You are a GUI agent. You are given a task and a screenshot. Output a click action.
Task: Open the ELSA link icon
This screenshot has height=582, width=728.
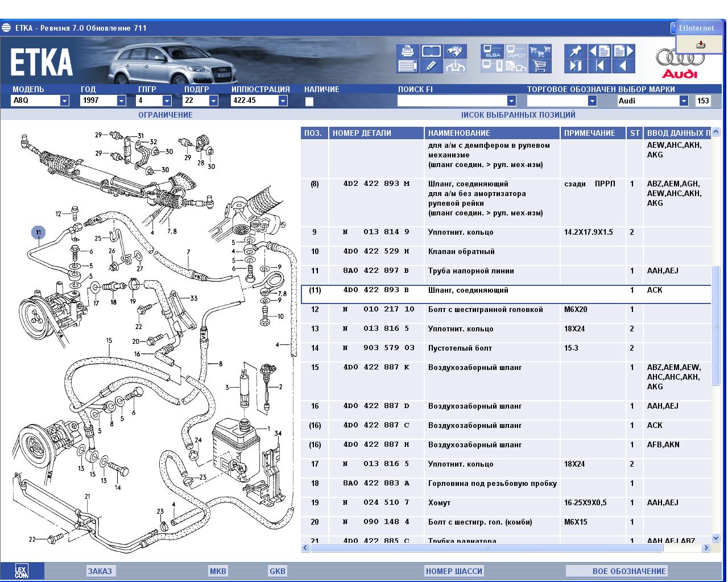pyautogui.click(x=492, y=52)
